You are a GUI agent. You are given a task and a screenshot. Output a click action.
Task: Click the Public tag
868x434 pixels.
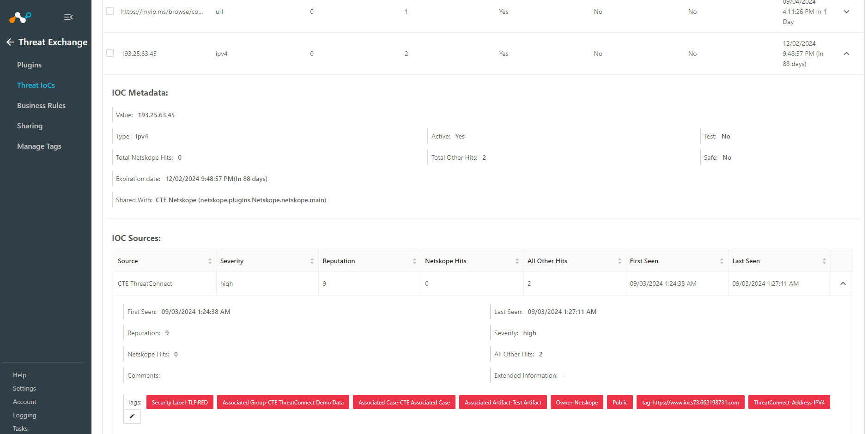pyautogui.click(x=620, y=402)
